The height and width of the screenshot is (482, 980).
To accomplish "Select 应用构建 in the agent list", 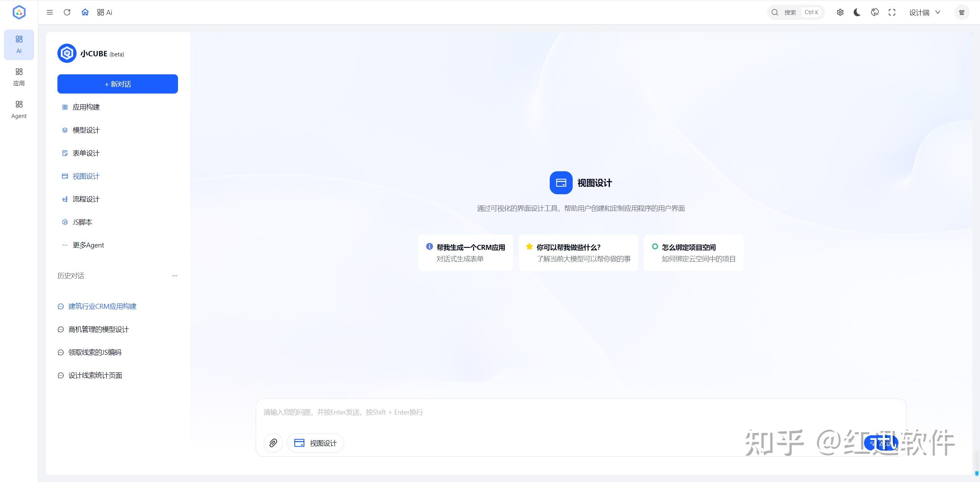I will click(x=86, y=107).
